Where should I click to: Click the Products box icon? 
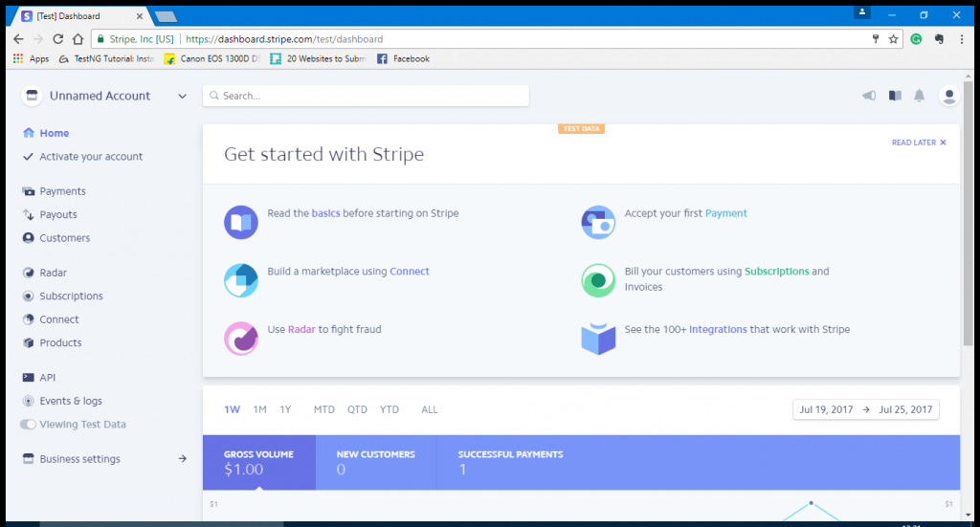pos(28,342)
